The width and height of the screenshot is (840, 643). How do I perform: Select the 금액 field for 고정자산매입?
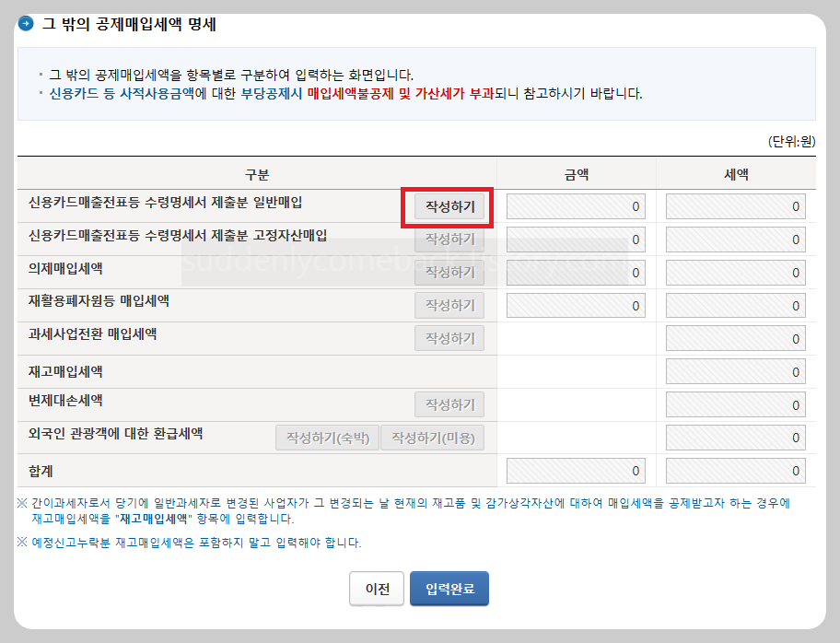point(575,239)
